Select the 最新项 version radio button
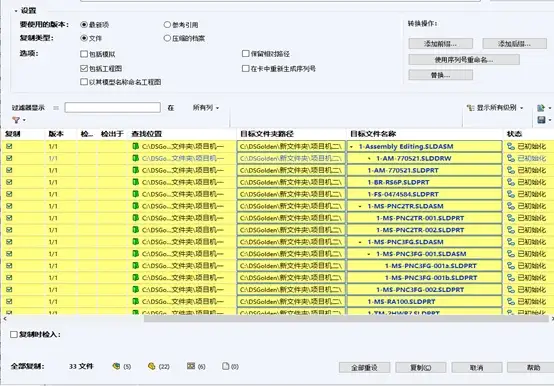Screen dimensions: 554x386 [84, 25]
